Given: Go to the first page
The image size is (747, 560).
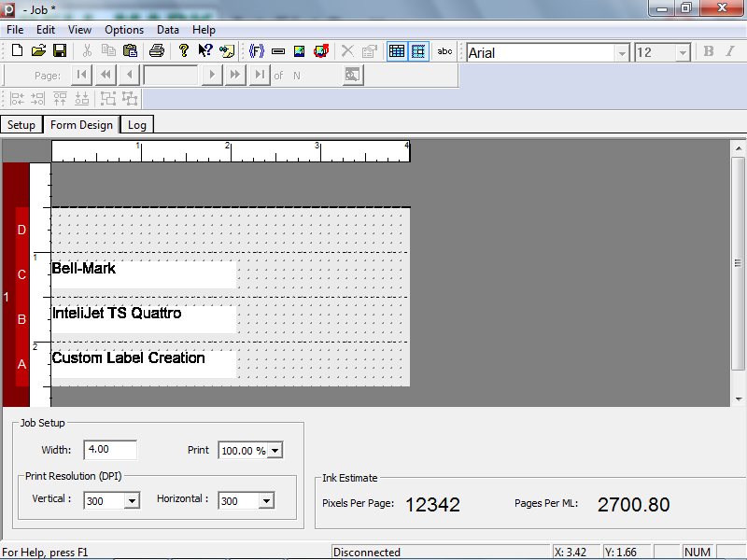Looking at the screenshot, I should point(82,75).
